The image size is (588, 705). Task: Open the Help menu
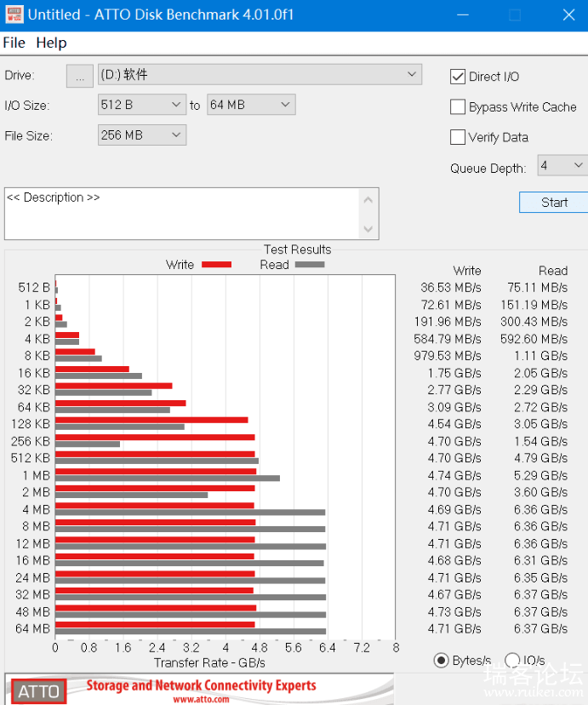(51, 43)
